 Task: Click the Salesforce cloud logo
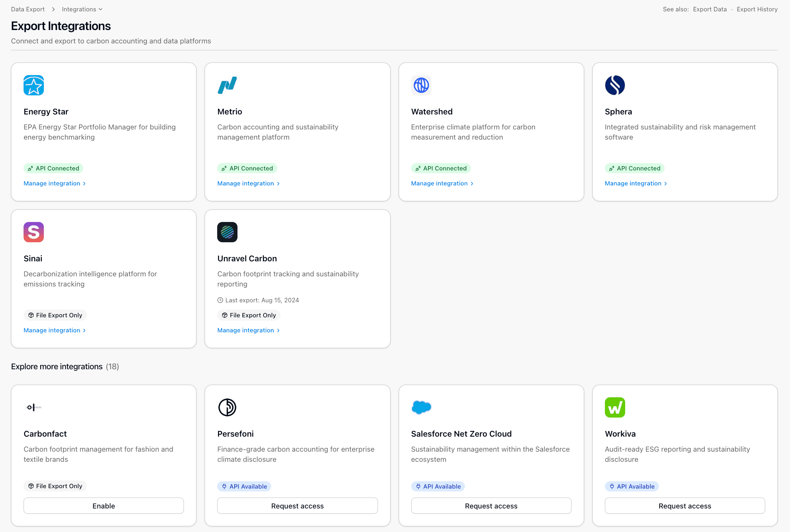(x=421, y=407)
